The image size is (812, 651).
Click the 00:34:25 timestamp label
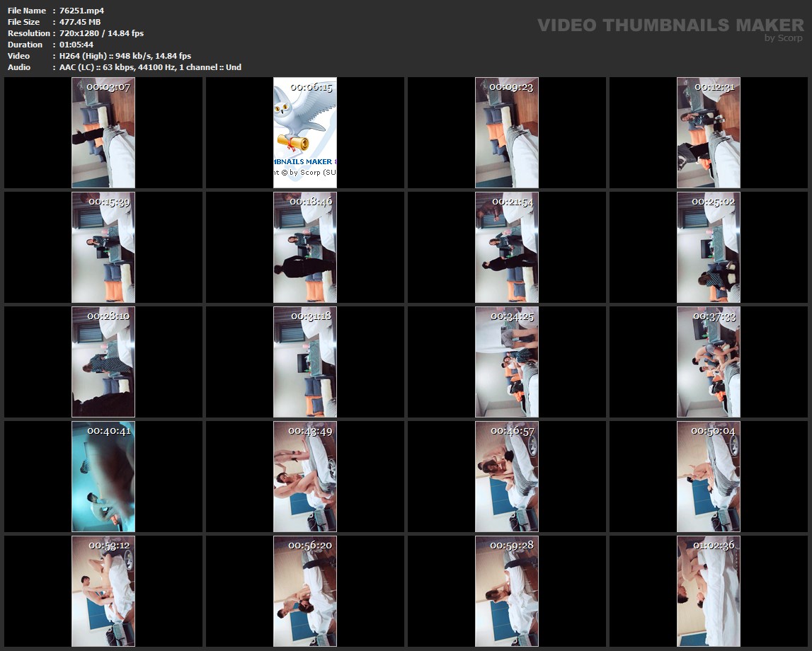point(513,316)
